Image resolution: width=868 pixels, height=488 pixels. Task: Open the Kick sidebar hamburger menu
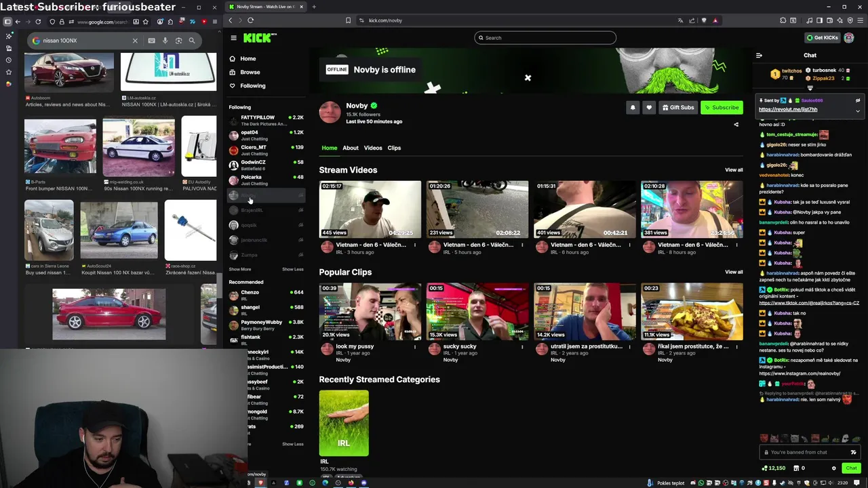point(233,38)
